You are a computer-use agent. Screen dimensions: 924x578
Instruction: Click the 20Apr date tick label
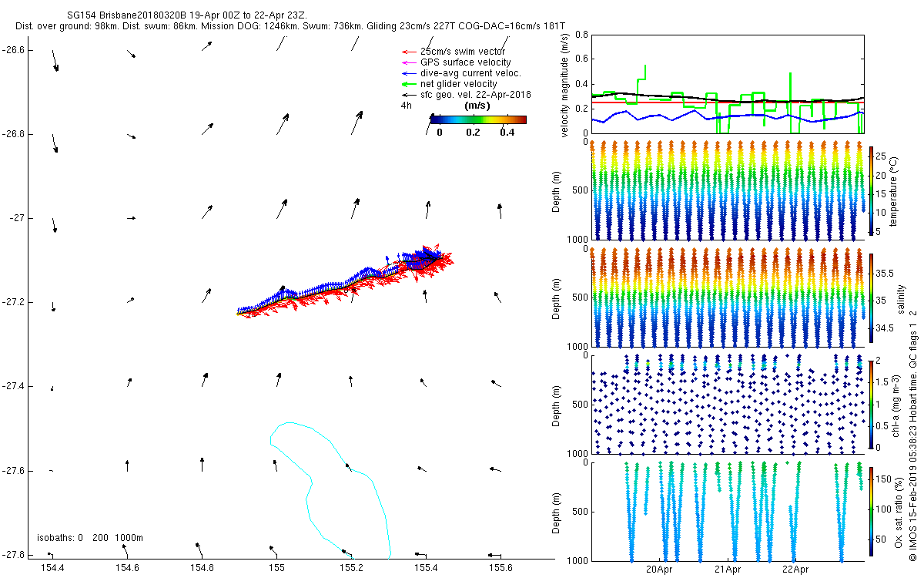660,570
